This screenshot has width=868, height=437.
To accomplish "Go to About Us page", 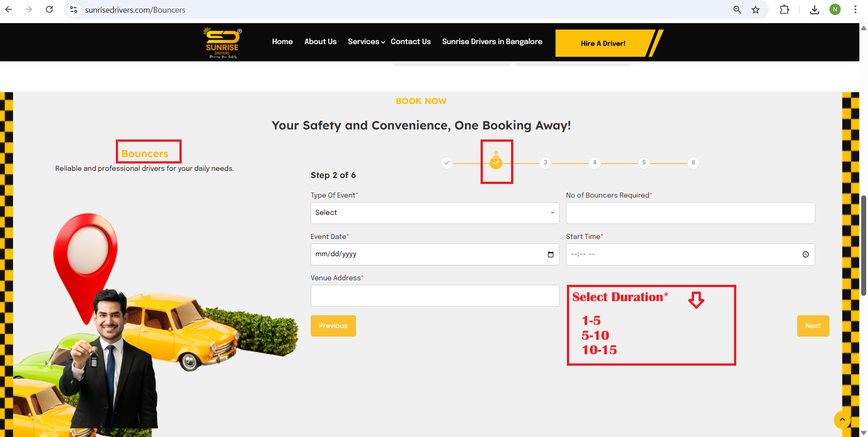I will tap(320, 42).
